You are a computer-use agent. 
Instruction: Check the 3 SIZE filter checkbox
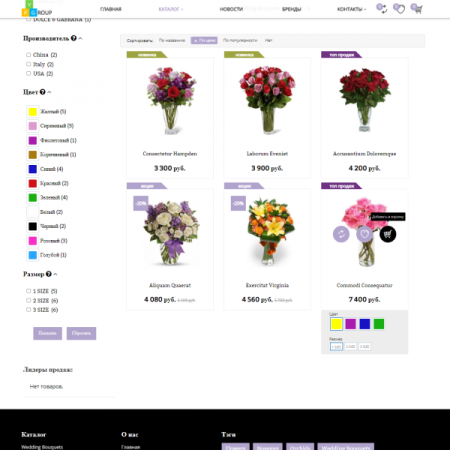point(28,310)
